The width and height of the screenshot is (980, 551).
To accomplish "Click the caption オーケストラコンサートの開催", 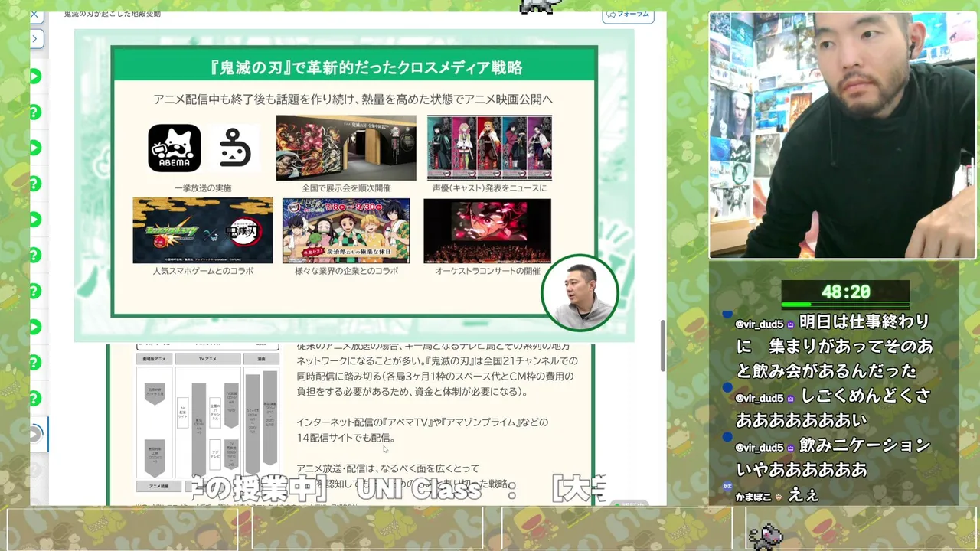I will click(x=488, y=271).
